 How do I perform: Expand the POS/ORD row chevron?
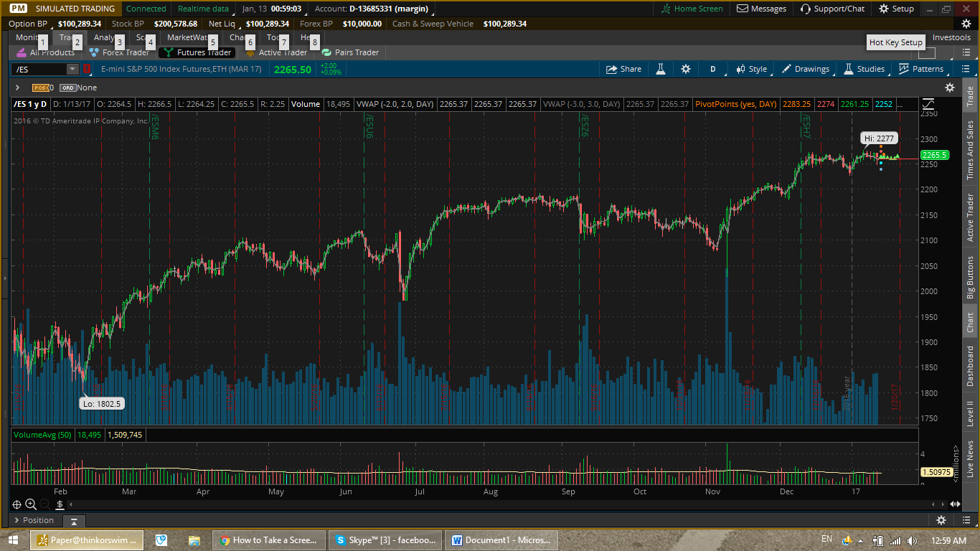click(17, 88)
